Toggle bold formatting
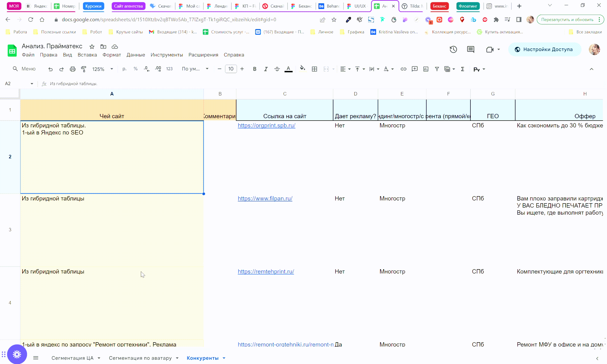This screenshot has height=364, width=607. tap(255, 69)
